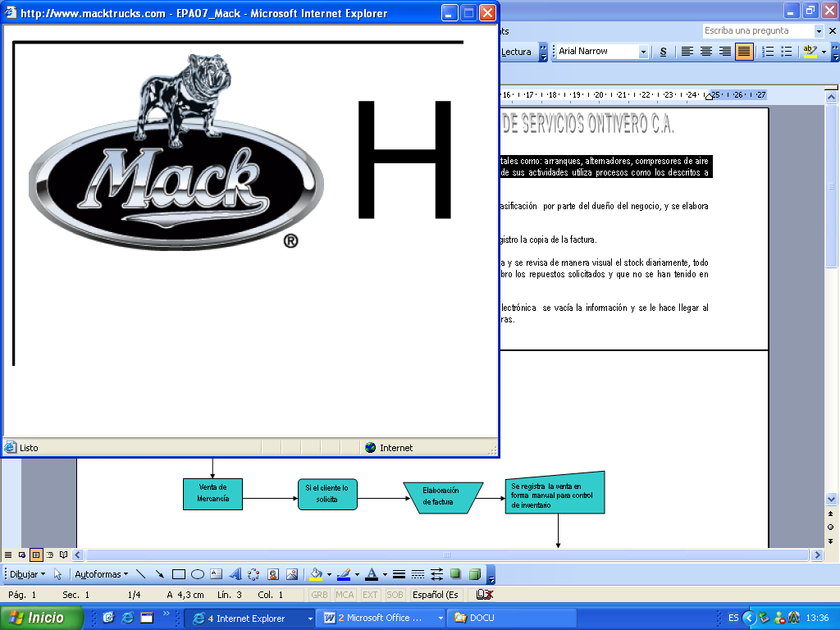Click the horizontal scrollbar in Word

coord(447,555)
